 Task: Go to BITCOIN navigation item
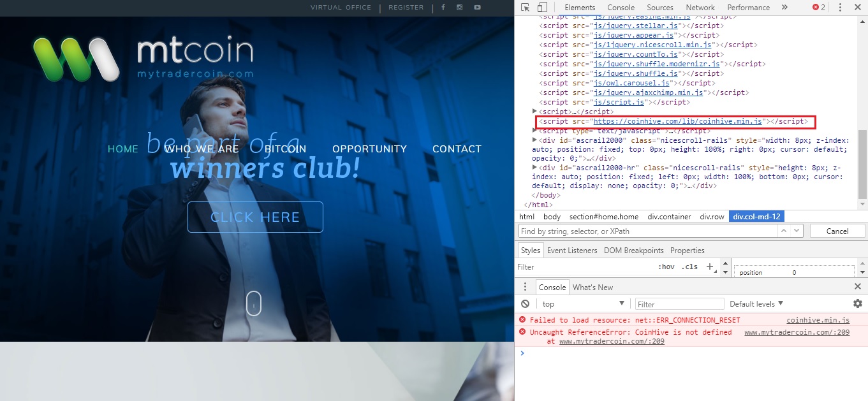pyautogui.click(x=286, y=149)
